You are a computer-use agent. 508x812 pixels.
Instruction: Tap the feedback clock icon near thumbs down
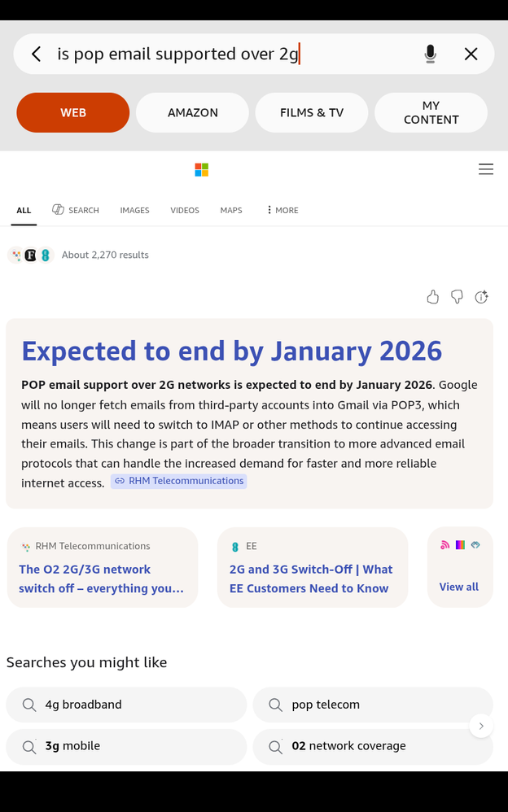pyautogui.click(x=481, y=297)
